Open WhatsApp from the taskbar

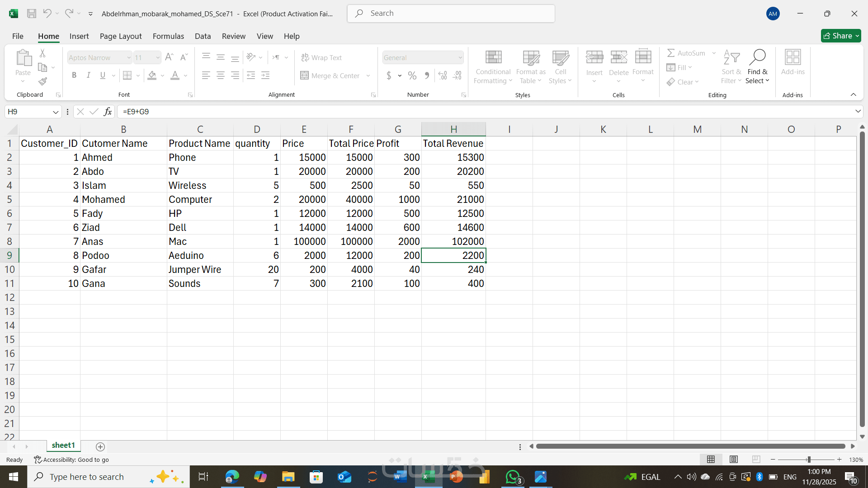(x=513, y=477)
